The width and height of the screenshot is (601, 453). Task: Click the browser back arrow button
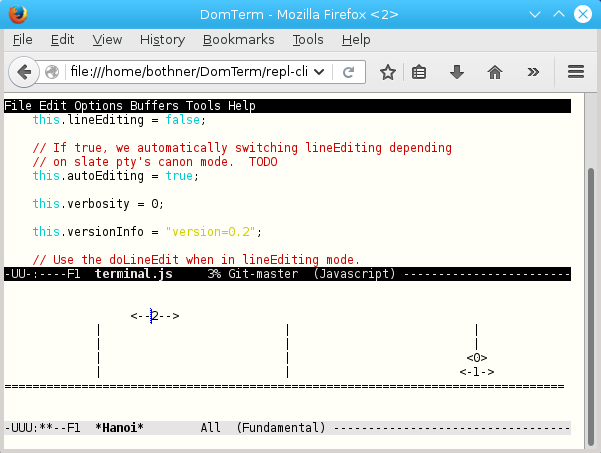tap(24, 72)
